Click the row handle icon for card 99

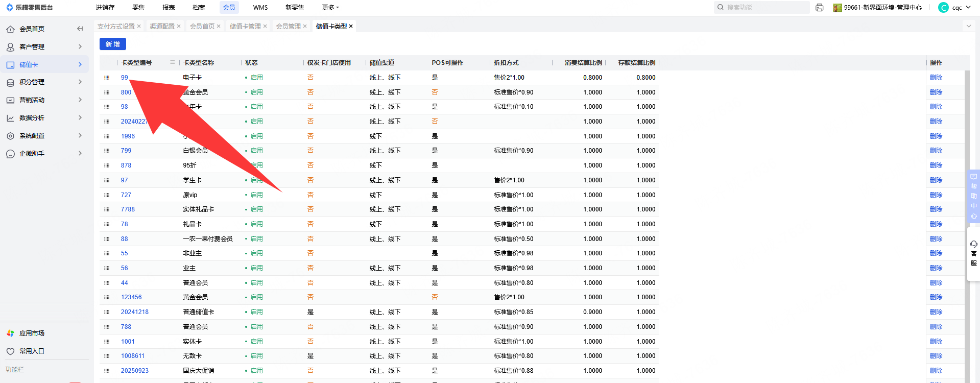[x=107, y=78]
